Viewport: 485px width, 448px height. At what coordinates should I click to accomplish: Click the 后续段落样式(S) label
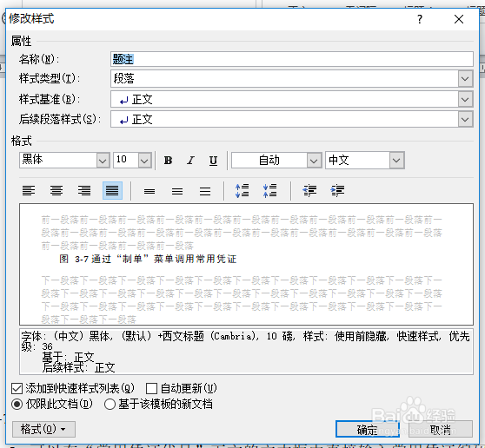click(x=60, y=120)
